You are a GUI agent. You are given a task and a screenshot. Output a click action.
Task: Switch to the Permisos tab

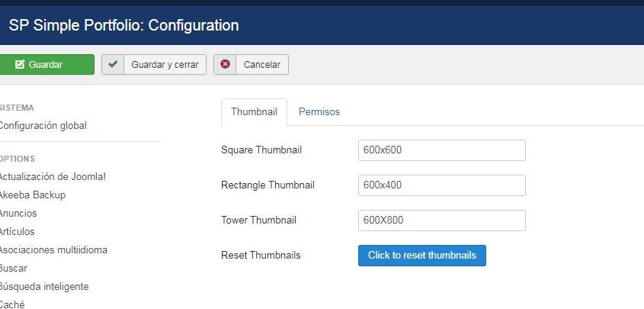tap(319, 111)
